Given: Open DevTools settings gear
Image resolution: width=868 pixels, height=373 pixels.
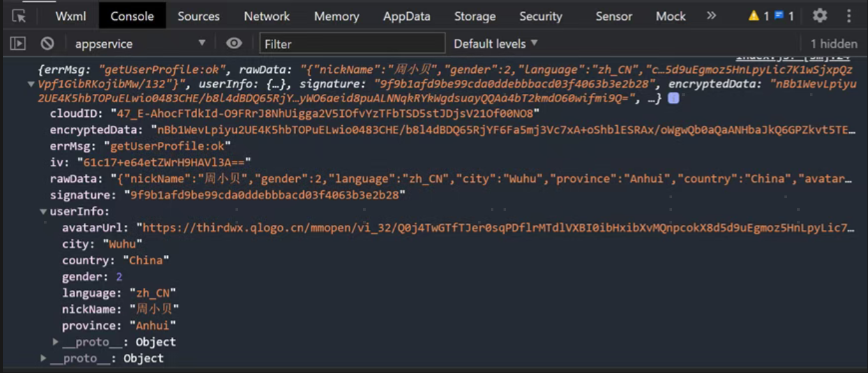Looking at the screenshot, I should point(819,16).
